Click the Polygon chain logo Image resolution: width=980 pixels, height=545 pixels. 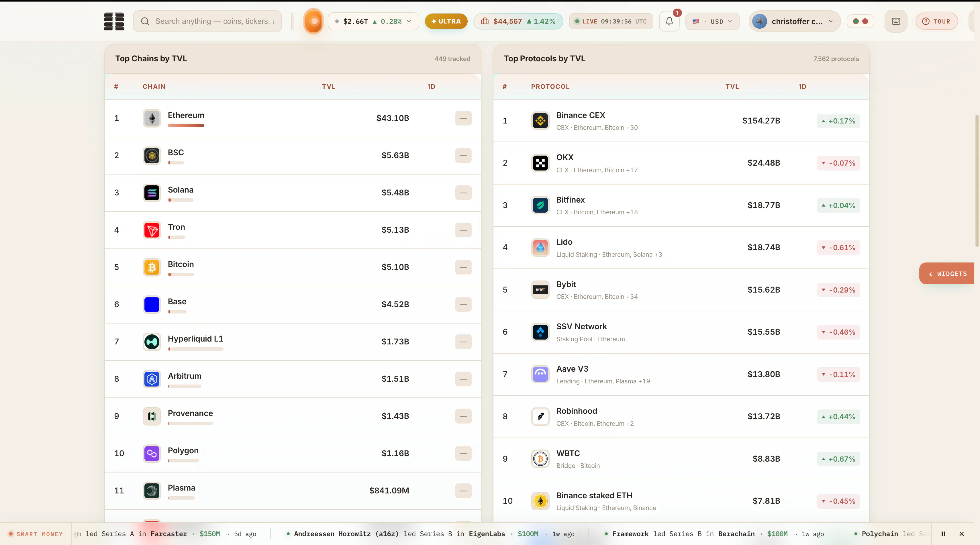(152, 454)
